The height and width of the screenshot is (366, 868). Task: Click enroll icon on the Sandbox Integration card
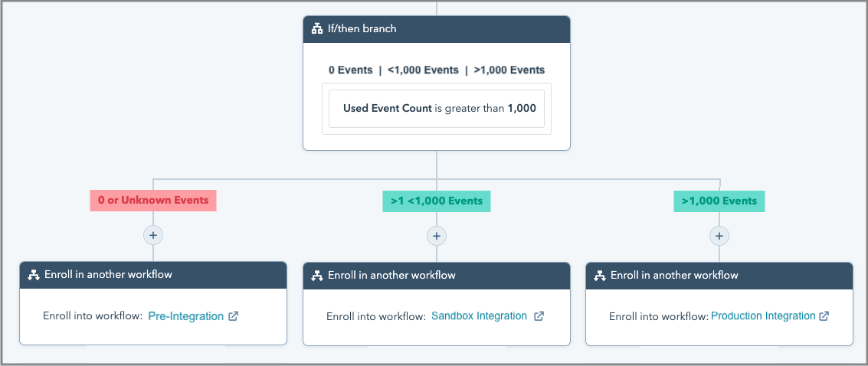click(317, 276)
